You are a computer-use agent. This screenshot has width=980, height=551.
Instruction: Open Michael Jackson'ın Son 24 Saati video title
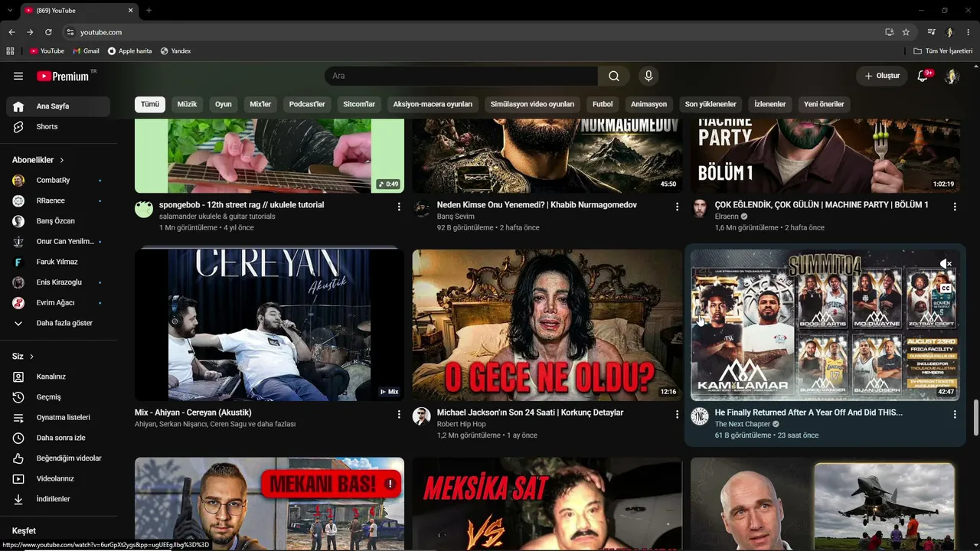click(x=530, y=412)
